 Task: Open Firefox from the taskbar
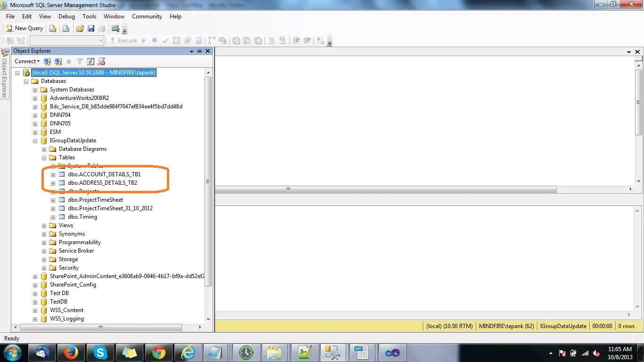71,353
